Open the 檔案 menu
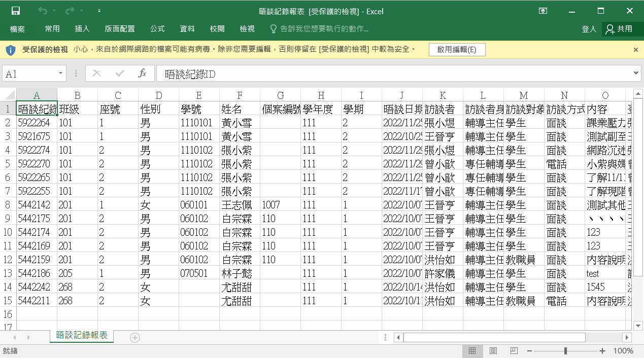 17,29
